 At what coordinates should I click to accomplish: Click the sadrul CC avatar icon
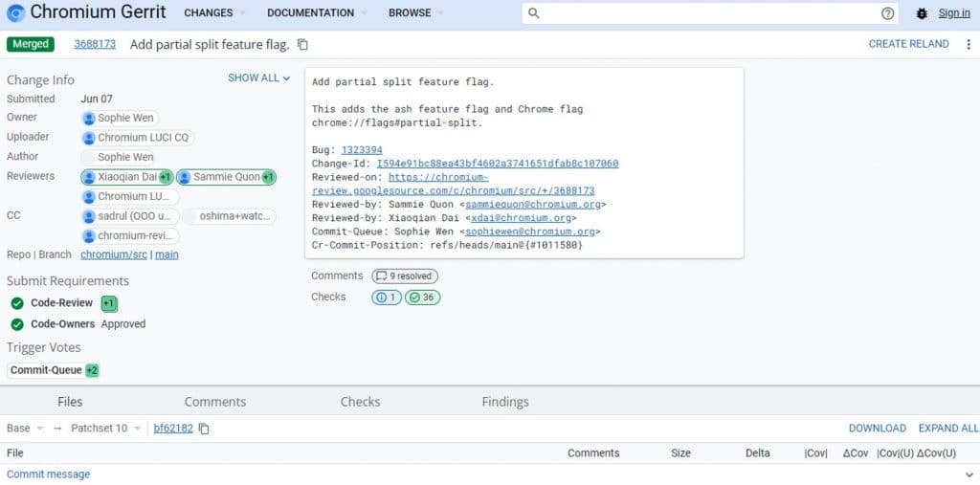89,216
